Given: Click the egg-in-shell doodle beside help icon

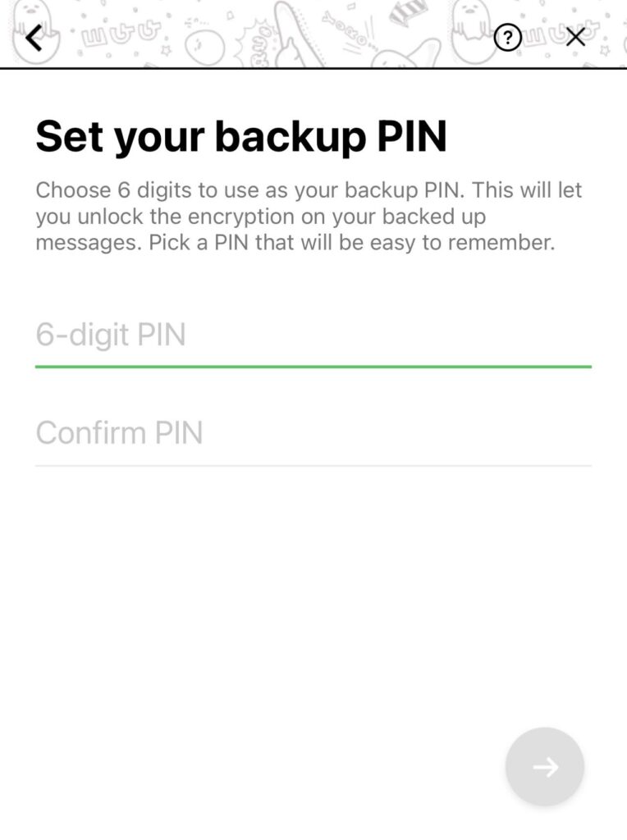Looking at the screenshot, I should pyautogui.click(x=472, y=33).
